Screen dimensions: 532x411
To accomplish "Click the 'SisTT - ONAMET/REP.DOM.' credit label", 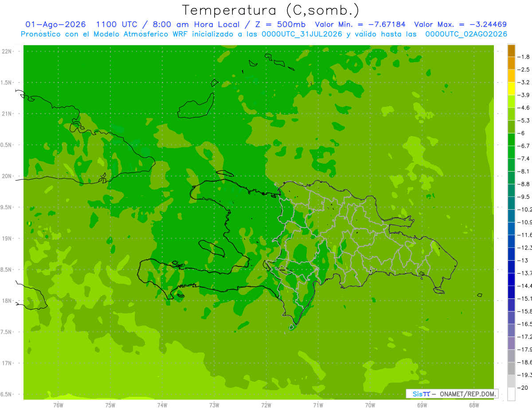I will (452, 394).
